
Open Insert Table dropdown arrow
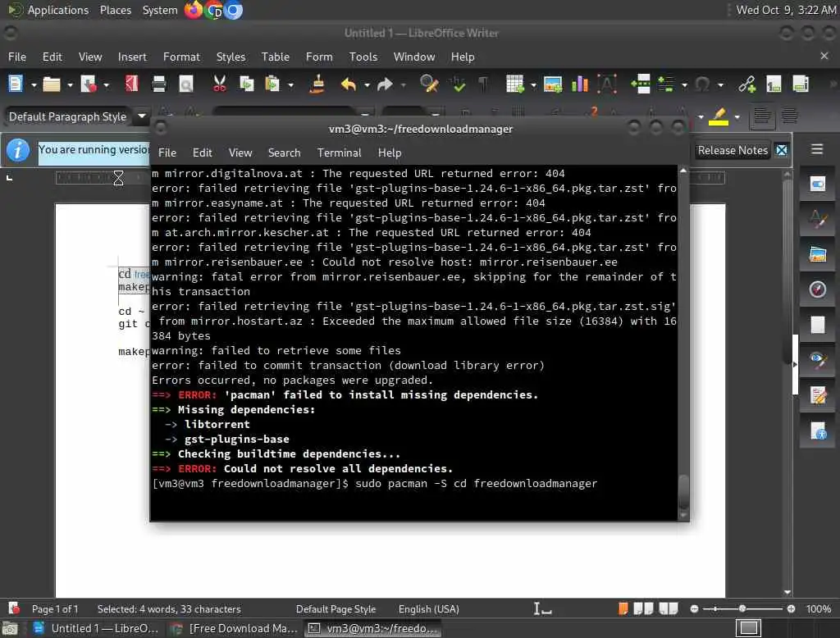tap(533, 84)
